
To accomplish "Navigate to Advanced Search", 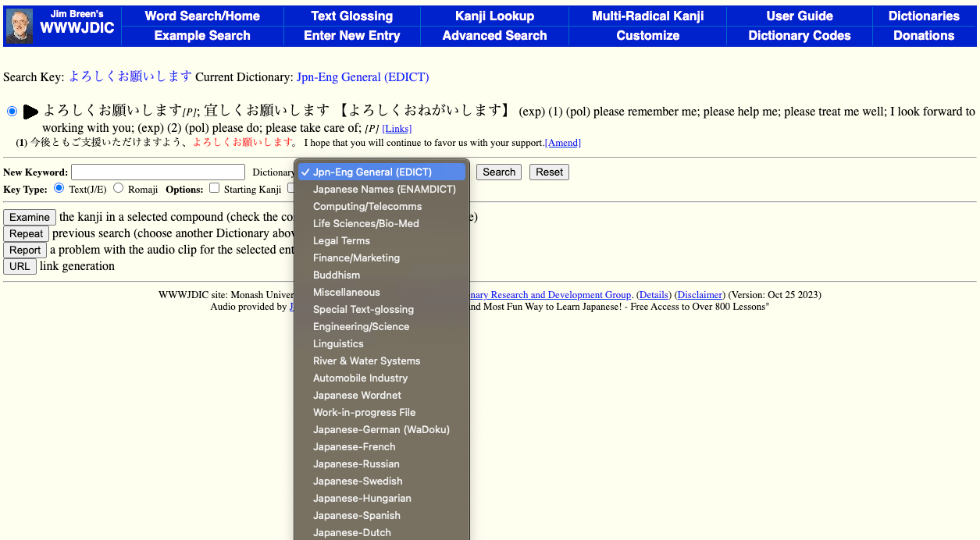I will click(x=494, y=35).
